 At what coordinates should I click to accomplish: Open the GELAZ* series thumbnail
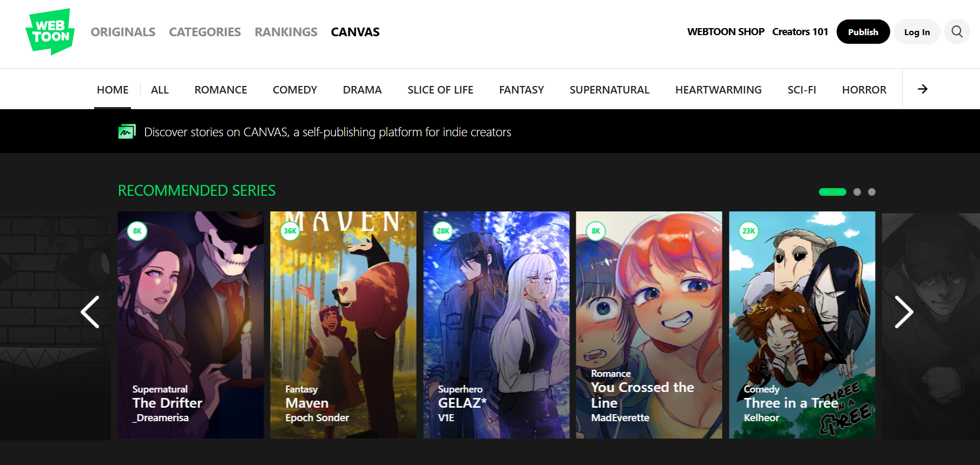pyautogui.click(x=496, y=325)
